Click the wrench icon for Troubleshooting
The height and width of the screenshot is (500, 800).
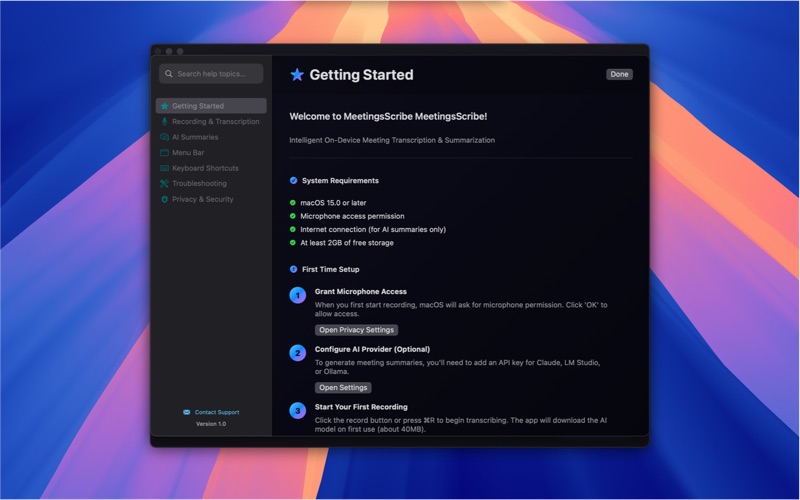(164, 184)
